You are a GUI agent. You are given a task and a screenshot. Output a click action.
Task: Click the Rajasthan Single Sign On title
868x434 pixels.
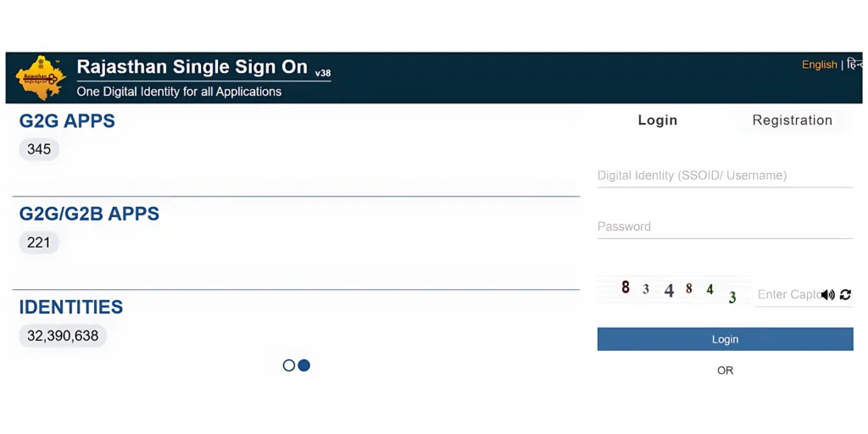click(192, 68)
